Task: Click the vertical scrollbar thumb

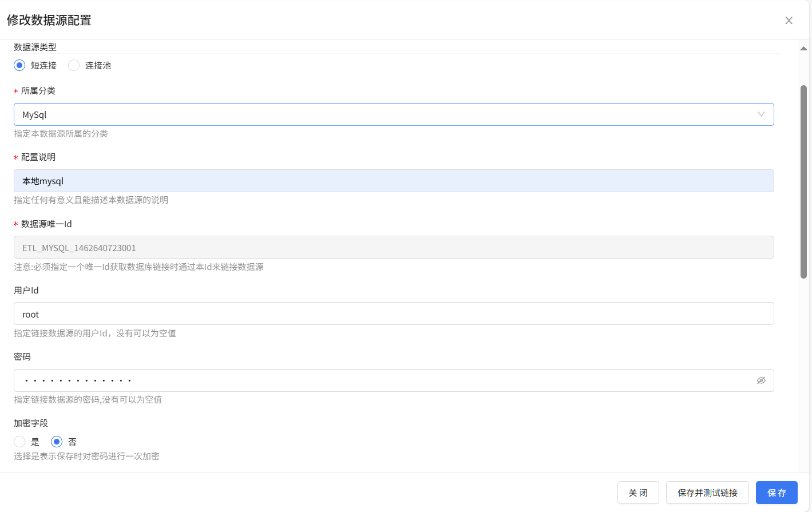Action: (x=803, y=182)
